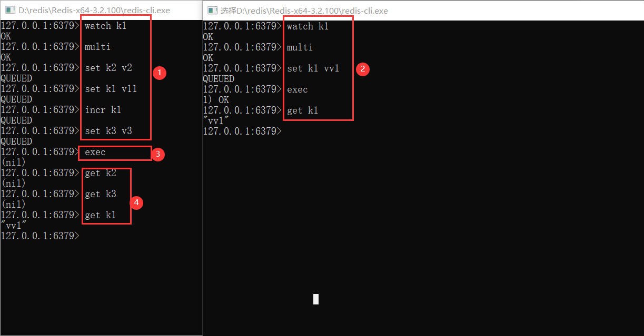This screenshot has height=336, width=644.
Task: Click the red circle marker numbered 3
Action: pos(157,154)
